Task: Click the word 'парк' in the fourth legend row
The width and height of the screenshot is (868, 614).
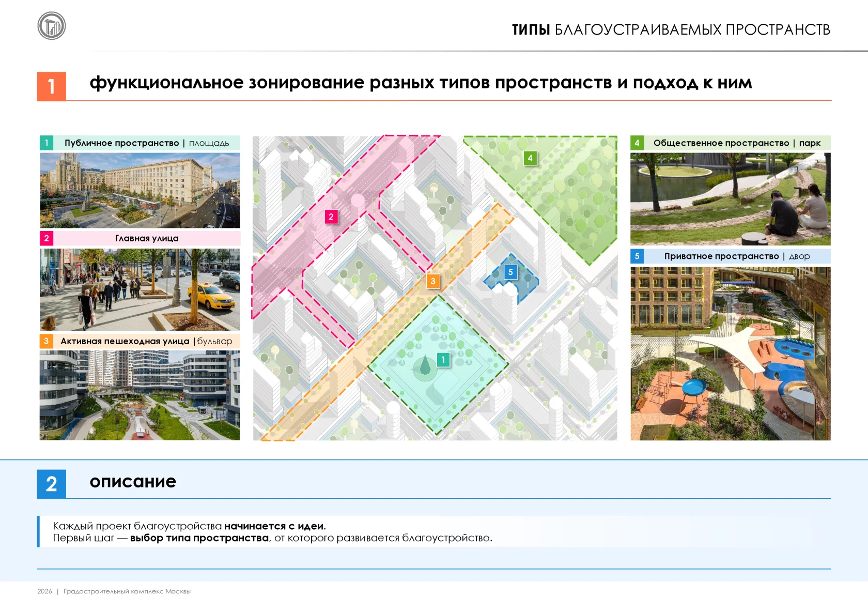Action: 810,144
